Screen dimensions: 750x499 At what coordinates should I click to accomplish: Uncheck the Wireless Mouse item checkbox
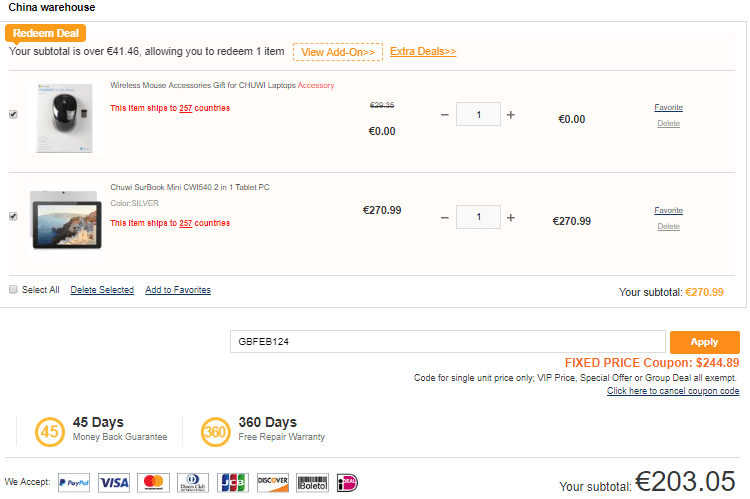click(x=13, y=114)
